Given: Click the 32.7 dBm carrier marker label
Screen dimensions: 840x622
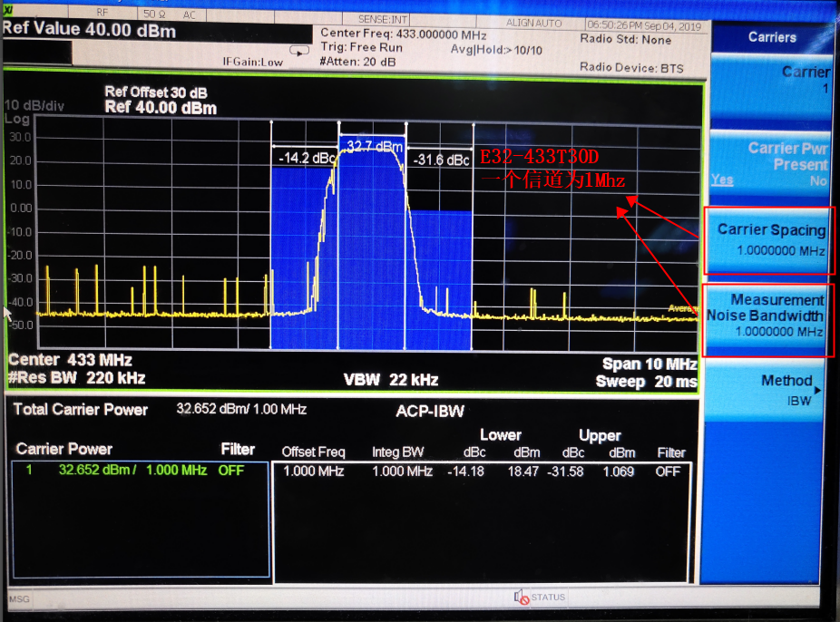Looking at the screenshot, I should click(x=374, y=146).
